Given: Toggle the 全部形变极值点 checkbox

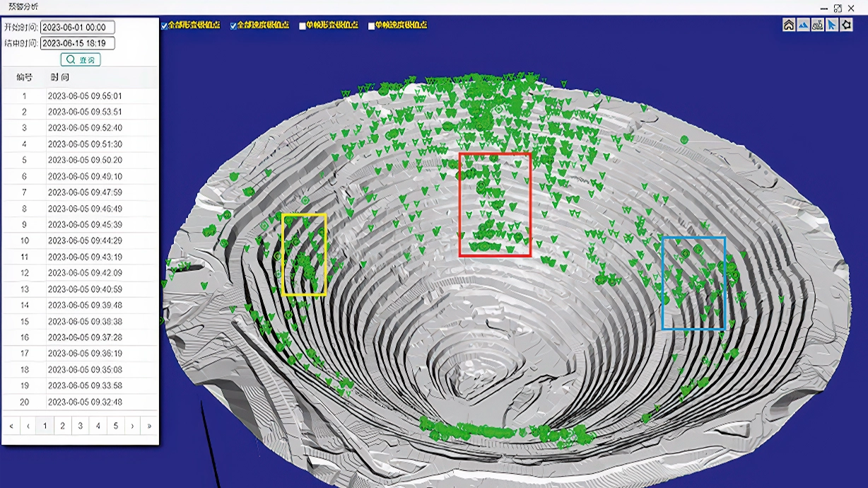Looking at the screenshot, I should click(x=165, y=25).
